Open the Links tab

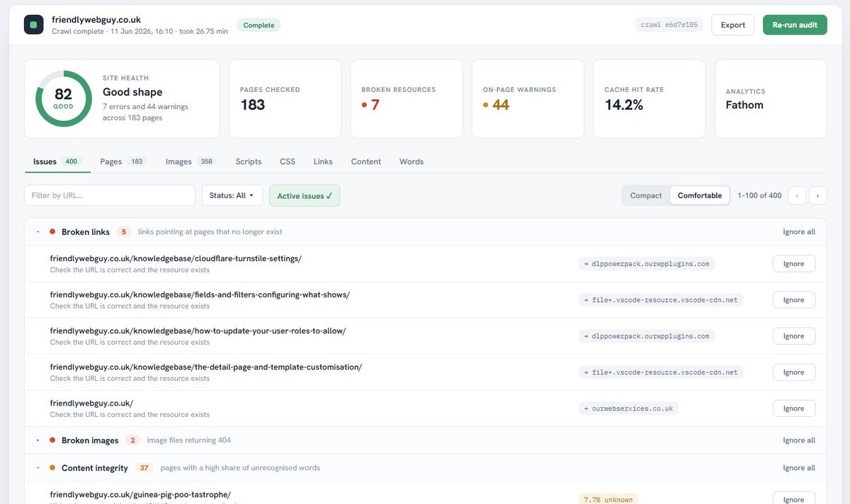[323, 161]
